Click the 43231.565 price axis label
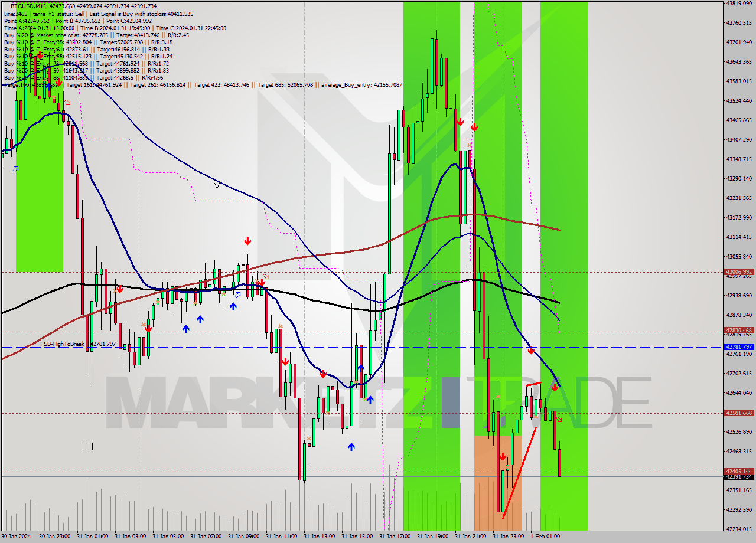Viewport: 756px width, 543px height. 739,198
